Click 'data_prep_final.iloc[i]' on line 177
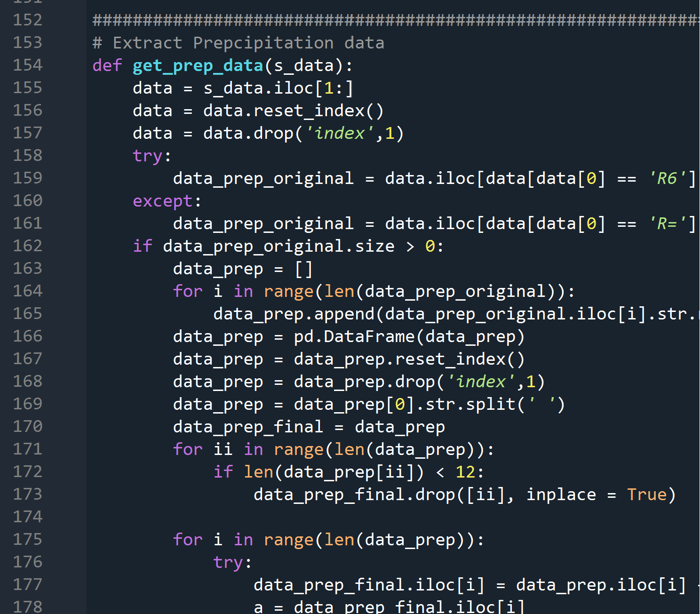The width and height of the screenshot is (700, 614). (369, 585)
